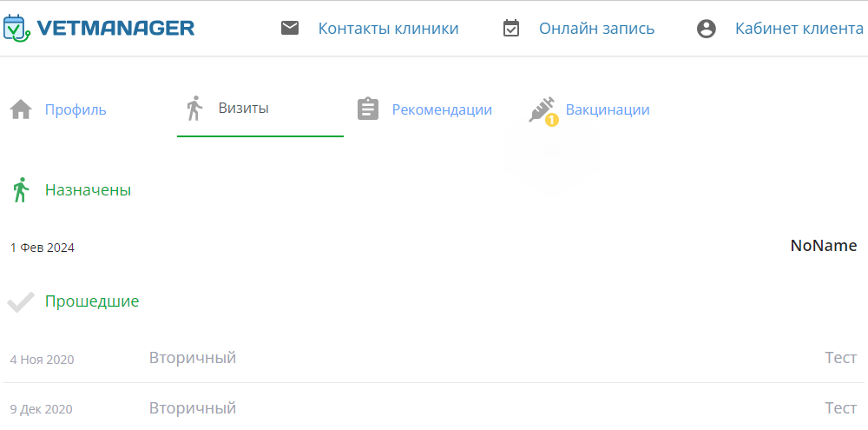Click the Прошедшие section heading
The height and width of the screenshot is (430, 868).
click(x=92, y=301)
